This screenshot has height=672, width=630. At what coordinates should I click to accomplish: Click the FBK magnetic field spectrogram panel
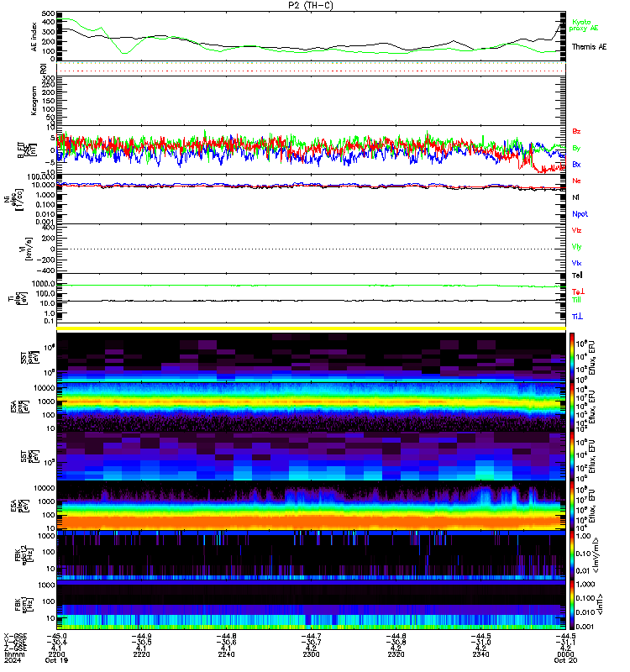coord(311,605)
